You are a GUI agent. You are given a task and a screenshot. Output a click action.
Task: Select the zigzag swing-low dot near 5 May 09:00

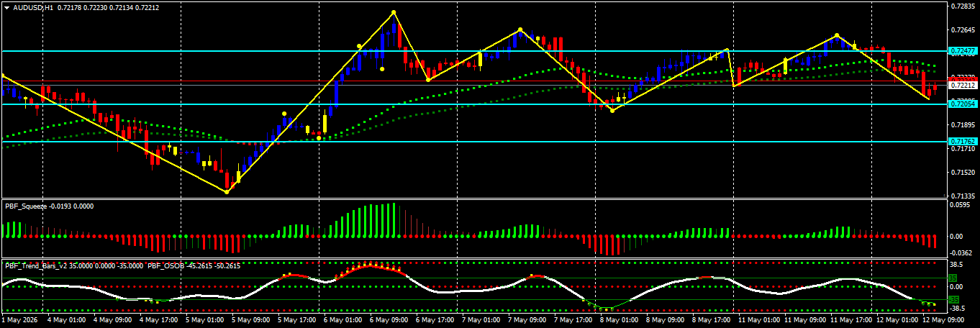(227, 192)
